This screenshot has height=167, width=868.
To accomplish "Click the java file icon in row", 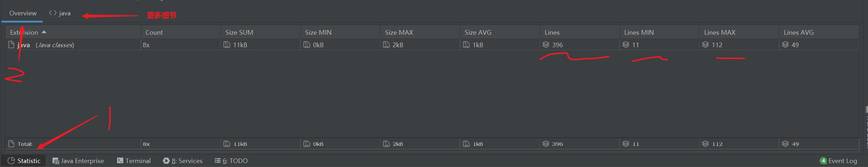I will click(x=11, y=45).
